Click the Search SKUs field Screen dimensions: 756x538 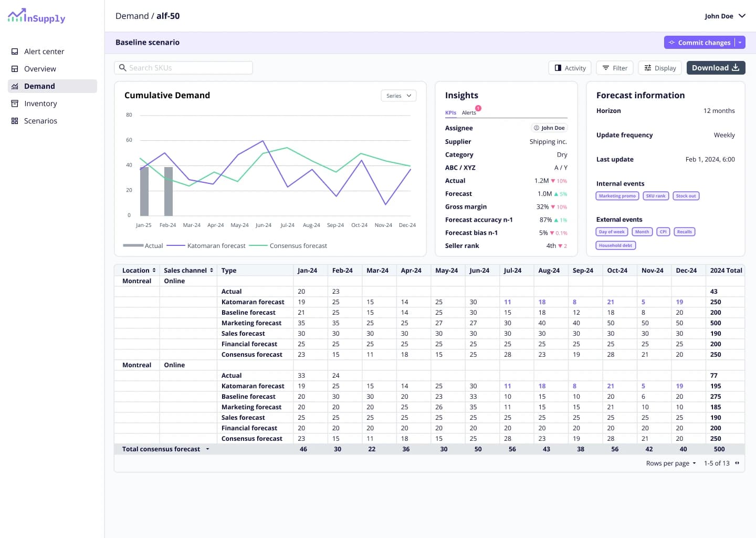[x=184, y=68]
